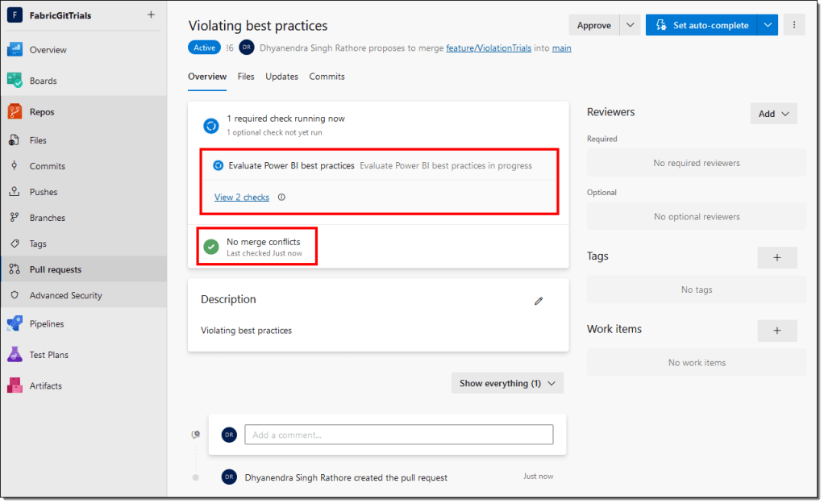
Task: Click the plus icon beside FabricGitTrials
Action: tap(151, 15)
